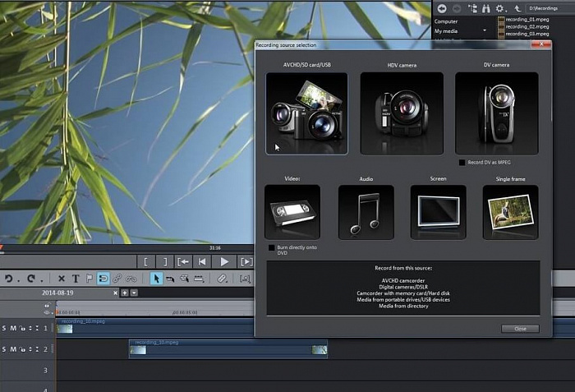Play the selected range
The height and width of the screenshot is (392, 575).
246,262
